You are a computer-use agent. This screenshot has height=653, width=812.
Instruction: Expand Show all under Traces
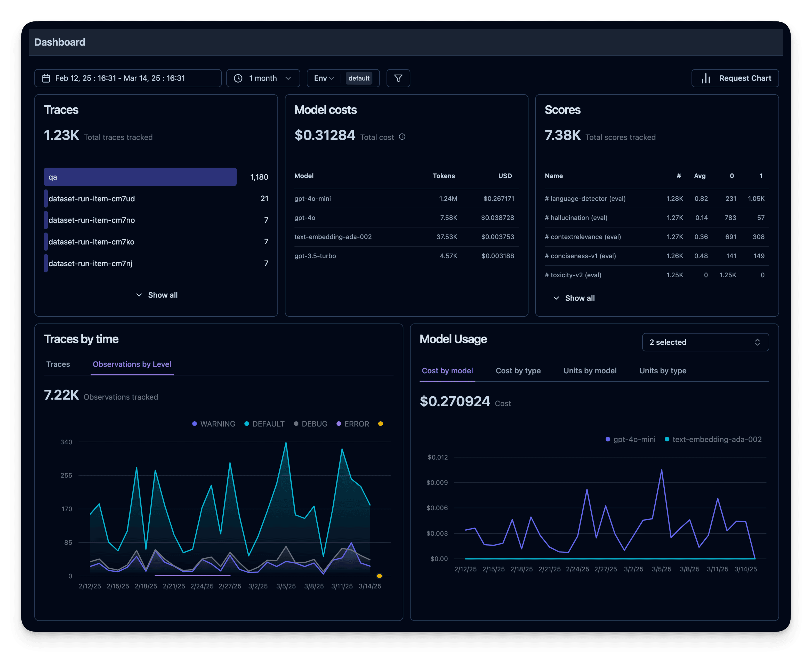click(157, 295)
